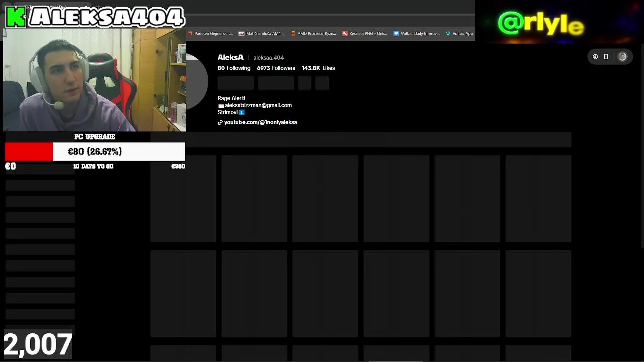
Task: Open the 'Podesivi Gejmerski s...' bookmark
Action: point(210,34)
